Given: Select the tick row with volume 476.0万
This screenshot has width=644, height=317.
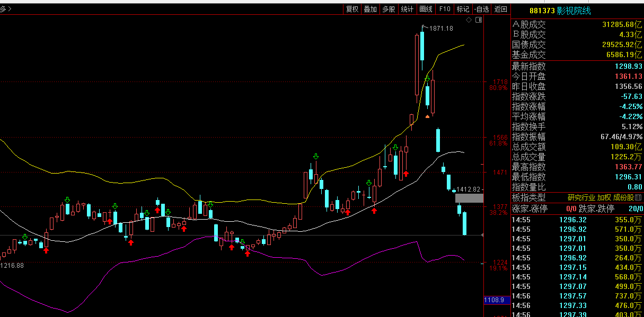Looking at the screenshot, I should (577, 305).
